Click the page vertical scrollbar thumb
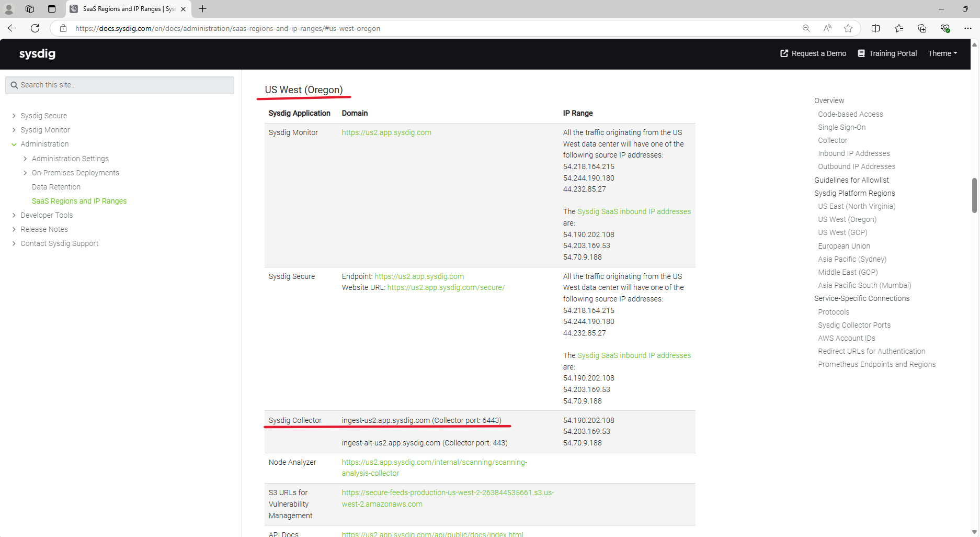 [975, 195]
